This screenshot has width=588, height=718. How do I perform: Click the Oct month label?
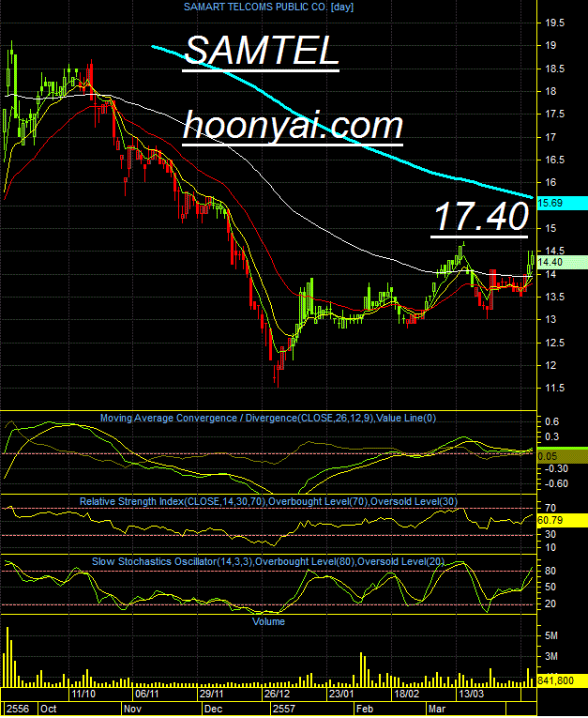[48, 709]
